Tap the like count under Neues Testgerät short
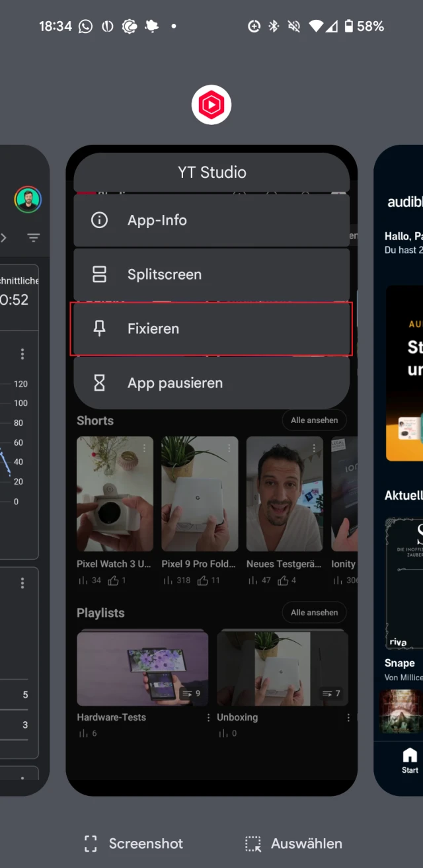This screenshot has width=423, height=868. click(286, 580)
